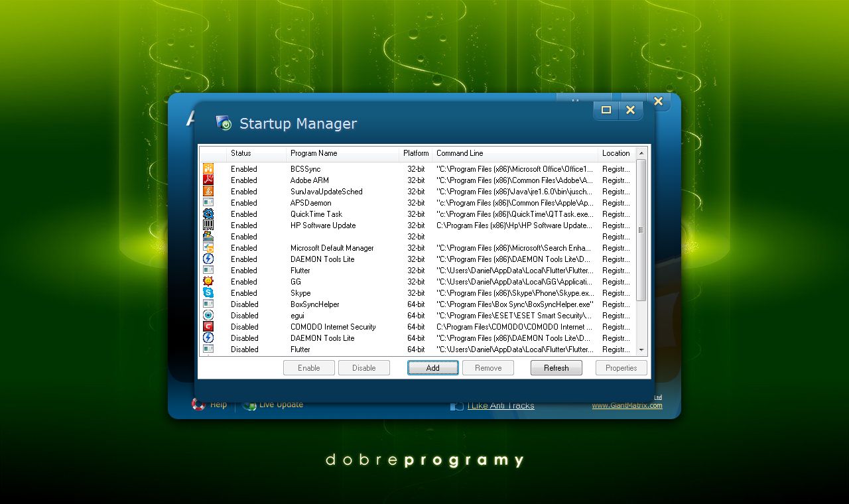
Task: Sort list by Platform column header
Action: 416,153
